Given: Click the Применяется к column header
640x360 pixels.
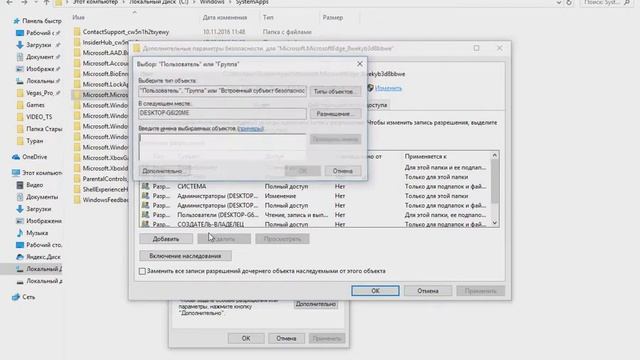Looking at the screenshot, I should click(x=425, y=156).
